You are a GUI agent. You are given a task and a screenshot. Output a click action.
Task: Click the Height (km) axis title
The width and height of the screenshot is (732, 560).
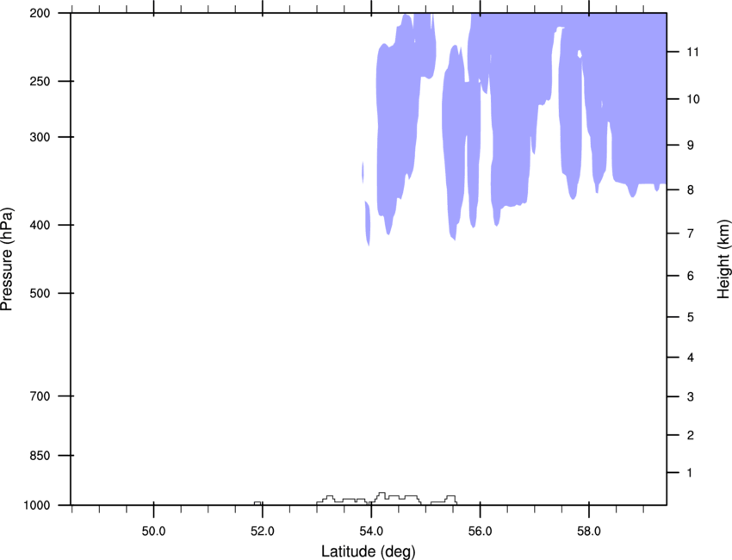(x=723, y=259)
